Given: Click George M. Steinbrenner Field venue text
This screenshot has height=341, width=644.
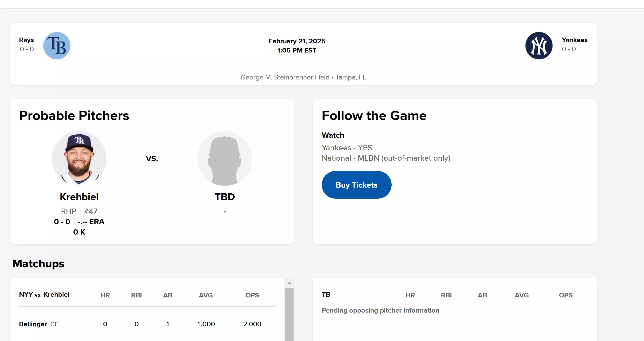Looking at the screenshot, I should tap(285, 77).
